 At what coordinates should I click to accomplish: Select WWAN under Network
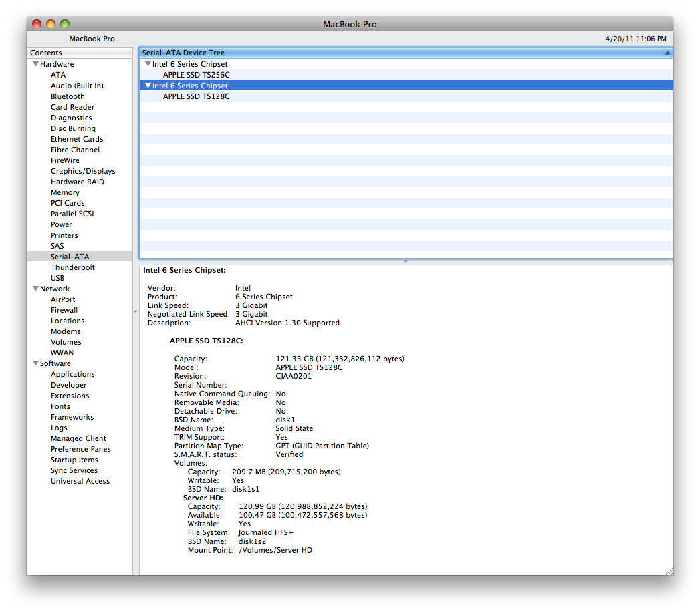point(62,353)
